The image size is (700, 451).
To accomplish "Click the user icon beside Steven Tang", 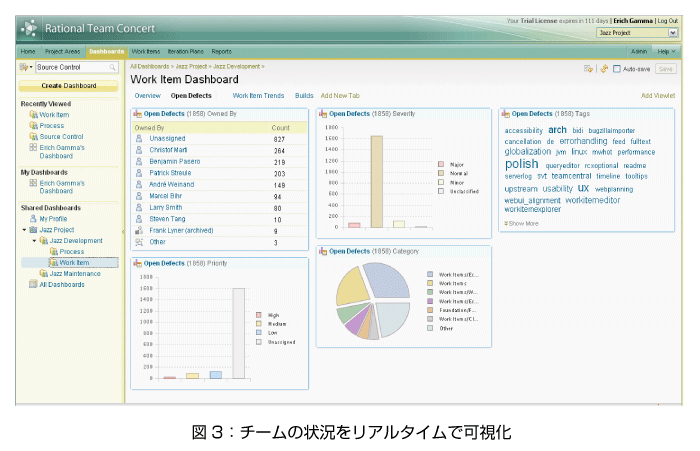I will [139, 219].
